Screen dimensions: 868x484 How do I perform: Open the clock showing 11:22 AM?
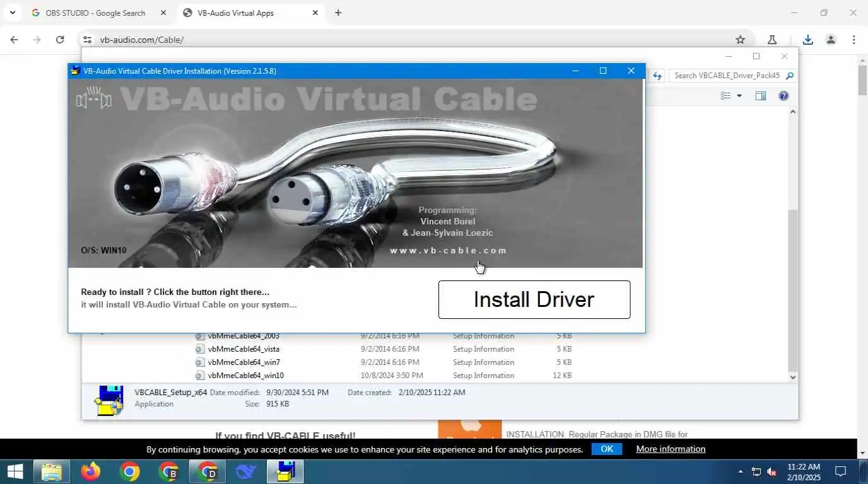(804, 472)
